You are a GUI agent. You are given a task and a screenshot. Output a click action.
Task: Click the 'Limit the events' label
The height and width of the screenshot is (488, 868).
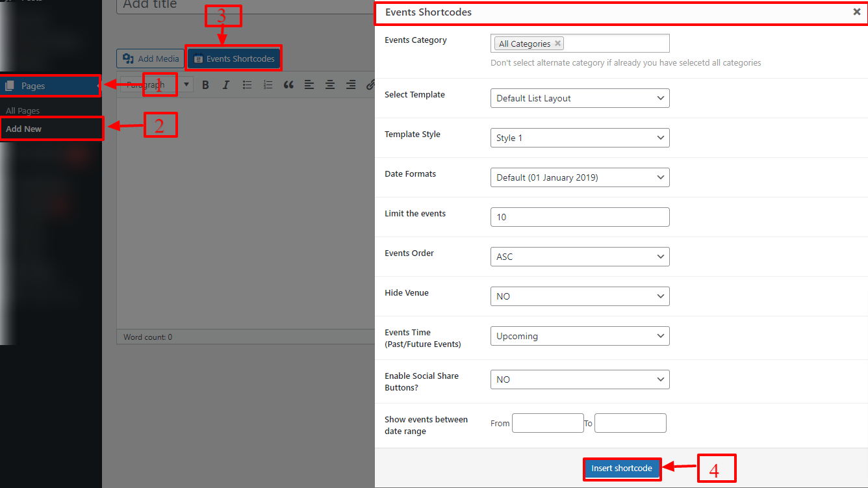click(415, 214)
